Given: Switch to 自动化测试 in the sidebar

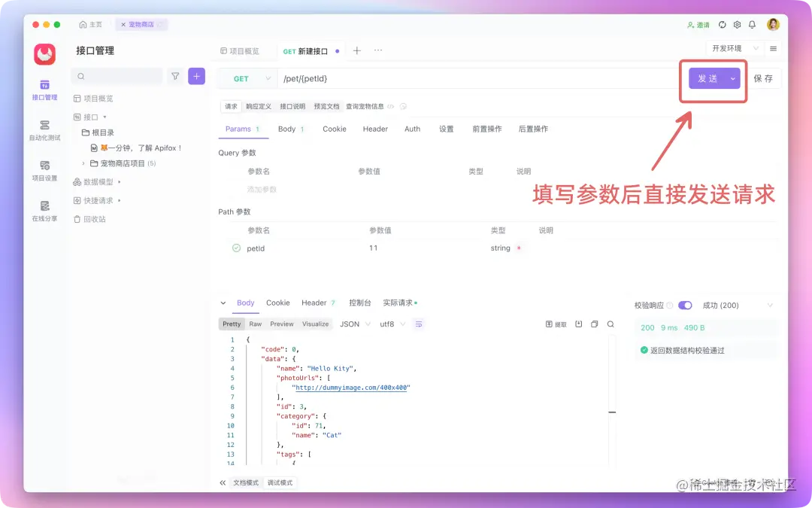Looking at the screenshot, I should pyautogui.click(x=45, y=132).
